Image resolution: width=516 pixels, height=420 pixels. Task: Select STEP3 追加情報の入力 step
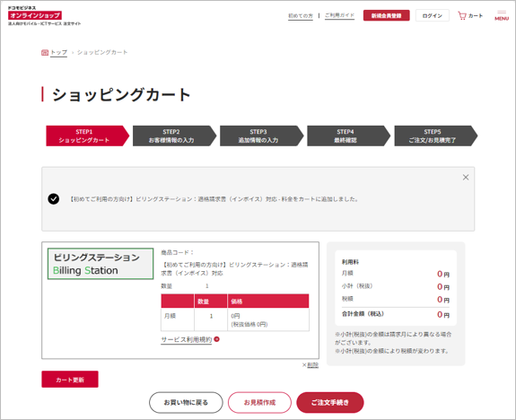[262, 136]
